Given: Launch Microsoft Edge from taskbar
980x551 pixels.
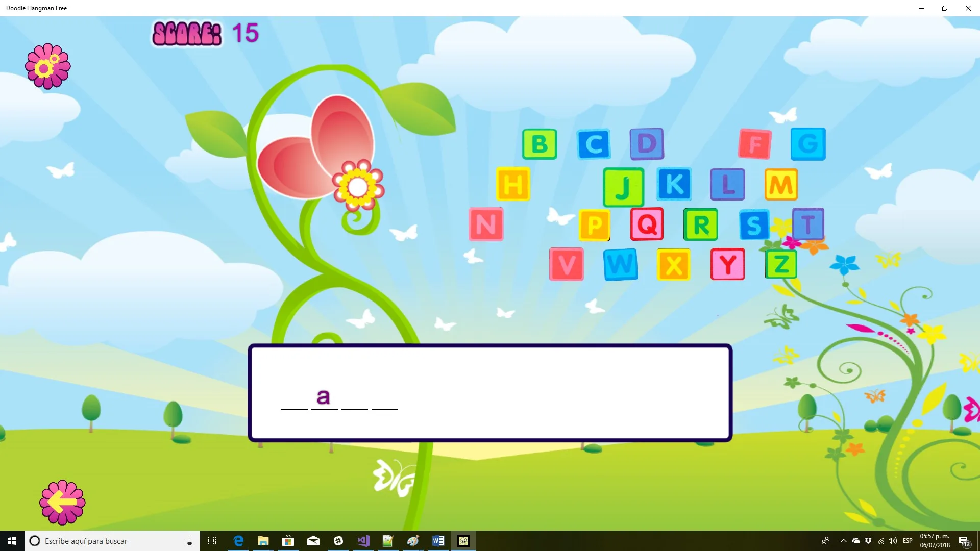Looking at the screenshot, I should [238, 541].
